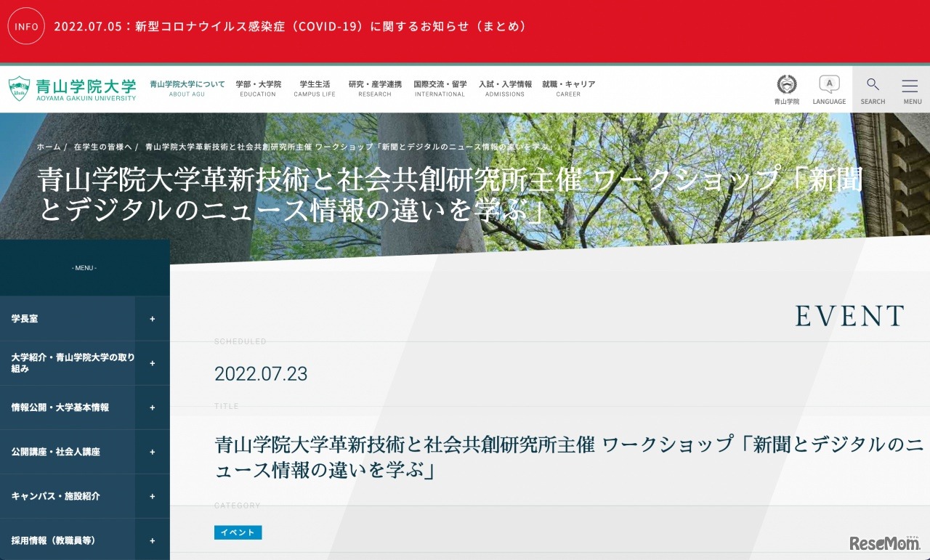
Task: Click the LANGUAGE switcher icon
Action: coord(828,85)
